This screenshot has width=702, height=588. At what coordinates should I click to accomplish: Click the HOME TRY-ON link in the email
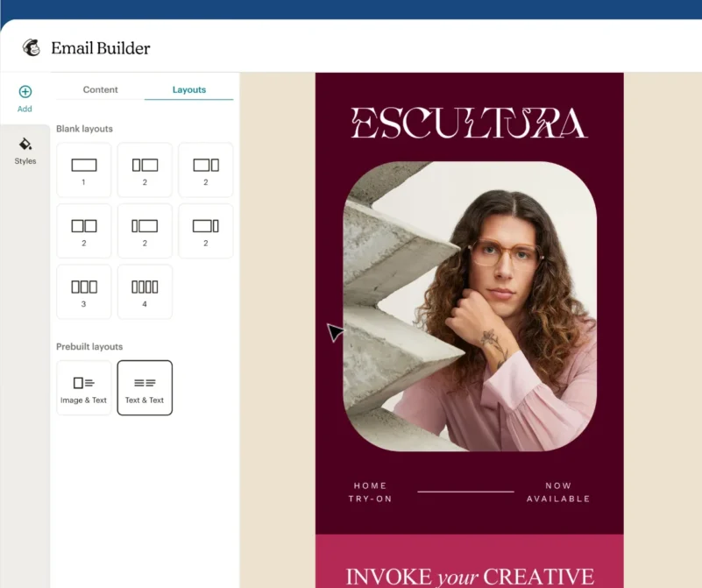point(370,491)
